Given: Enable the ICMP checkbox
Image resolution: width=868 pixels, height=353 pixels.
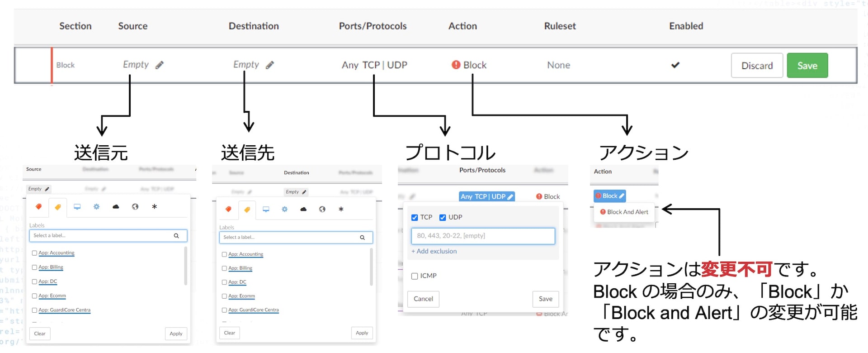Looking at the screenshot, I should [415, 276].
